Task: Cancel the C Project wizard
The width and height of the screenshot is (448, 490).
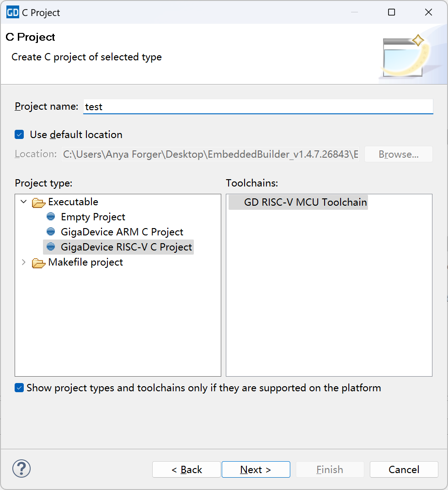Action: click(404, 469)
